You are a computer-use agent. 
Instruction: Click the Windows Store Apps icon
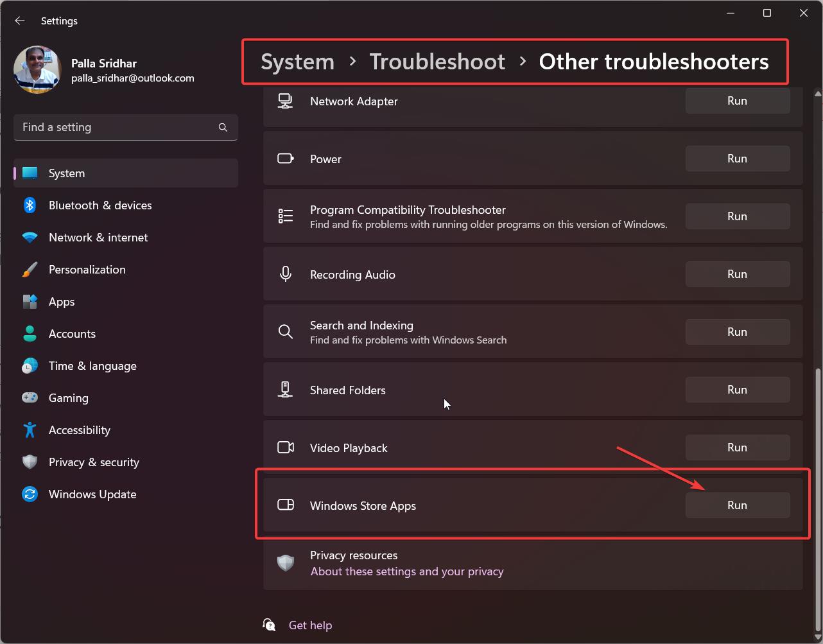(285, 505)
